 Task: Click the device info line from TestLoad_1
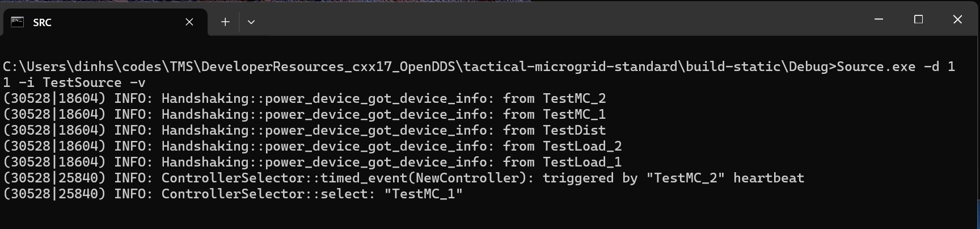point(312,163)
